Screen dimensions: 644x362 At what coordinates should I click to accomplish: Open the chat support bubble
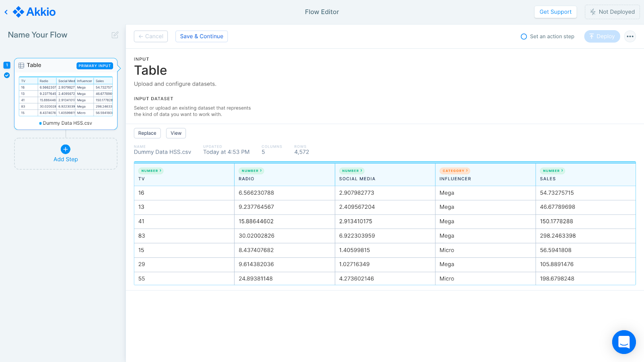point(623,342)
